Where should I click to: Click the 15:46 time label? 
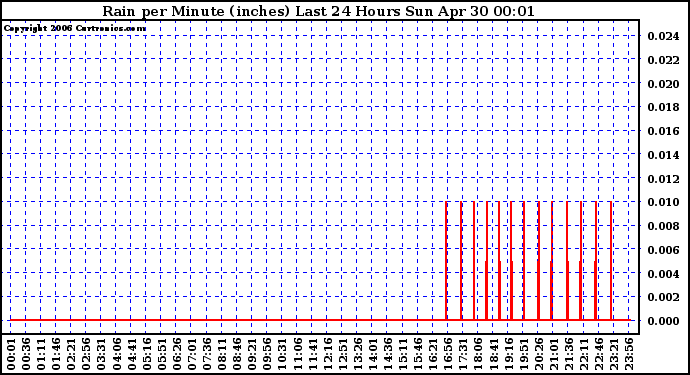418,354
